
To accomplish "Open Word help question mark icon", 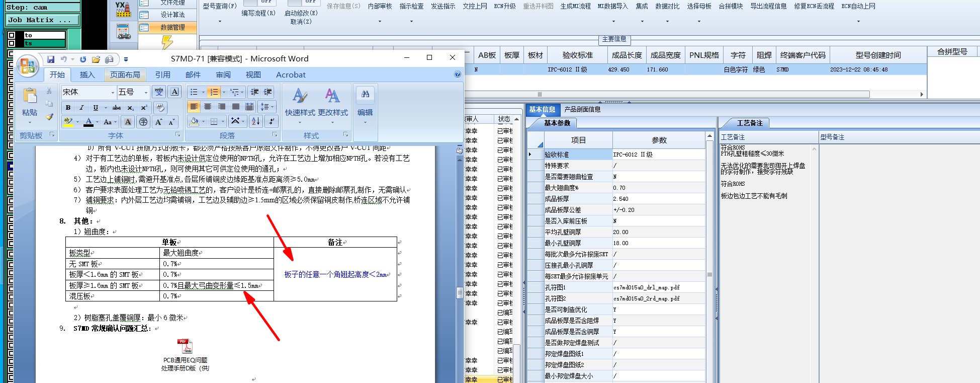I will coord(458,74).
